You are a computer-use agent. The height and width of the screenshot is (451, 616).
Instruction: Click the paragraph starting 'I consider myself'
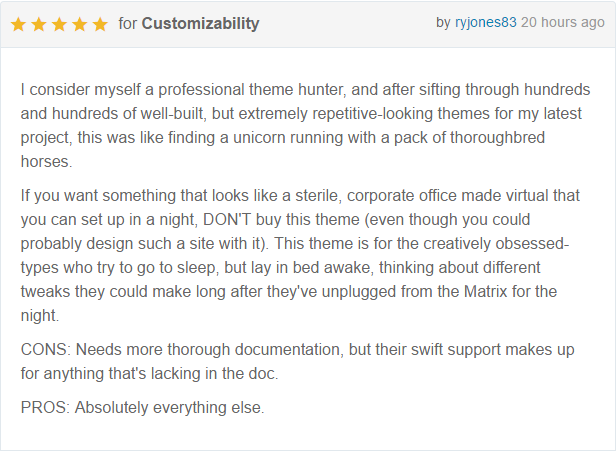pos(305,125)
